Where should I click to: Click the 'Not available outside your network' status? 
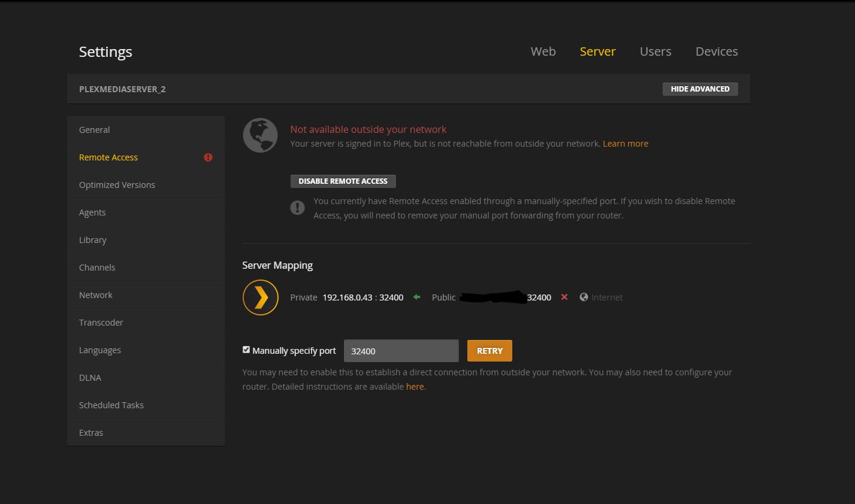(x=368, y=129)
